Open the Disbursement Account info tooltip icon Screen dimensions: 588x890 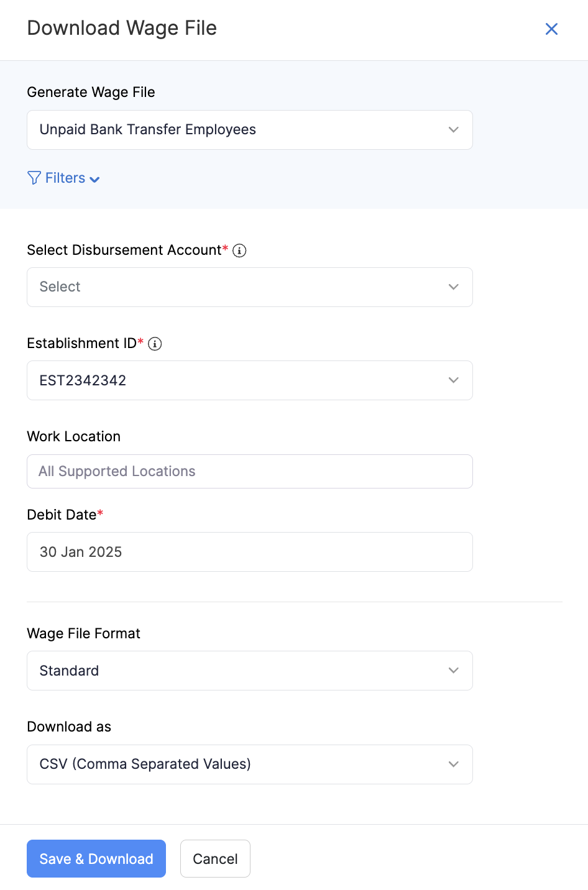tap(239, 250)
